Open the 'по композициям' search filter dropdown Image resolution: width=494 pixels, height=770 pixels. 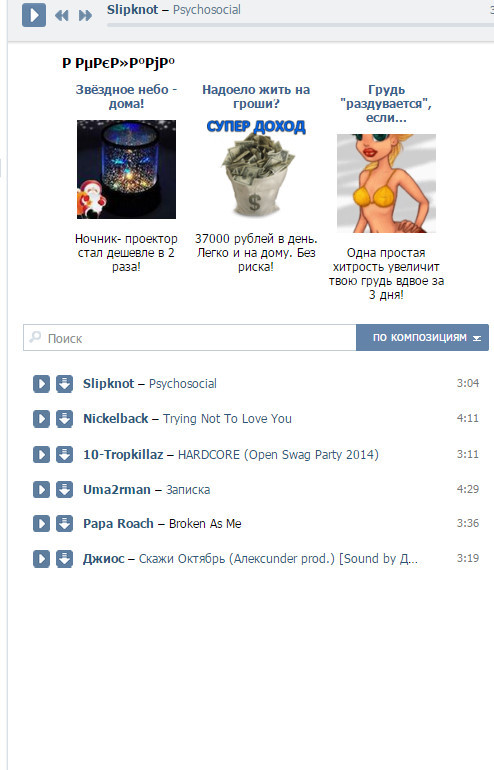[422, 337]
